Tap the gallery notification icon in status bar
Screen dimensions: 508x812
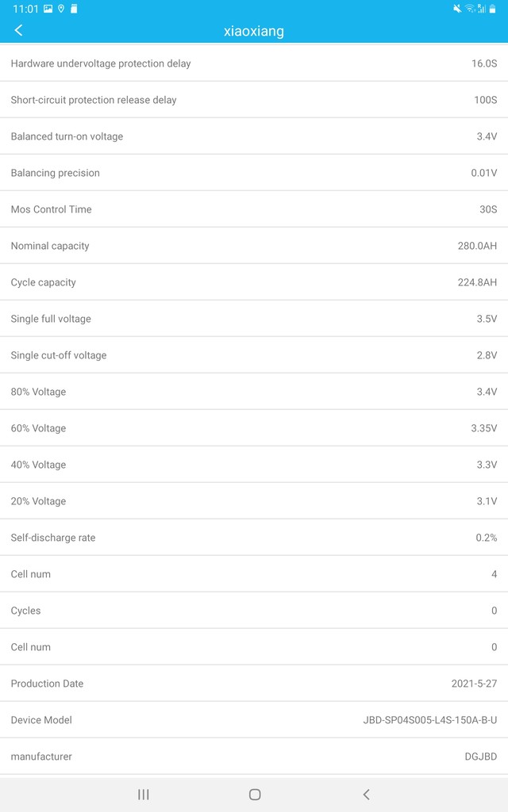point(48,9)
